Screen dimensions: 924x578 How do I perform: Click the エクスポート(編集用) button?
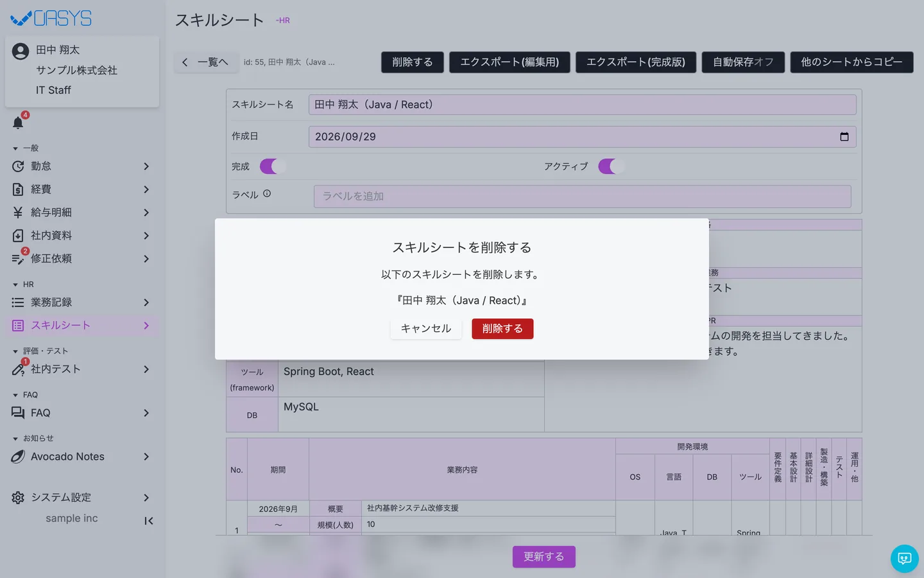tap(509, 62)
